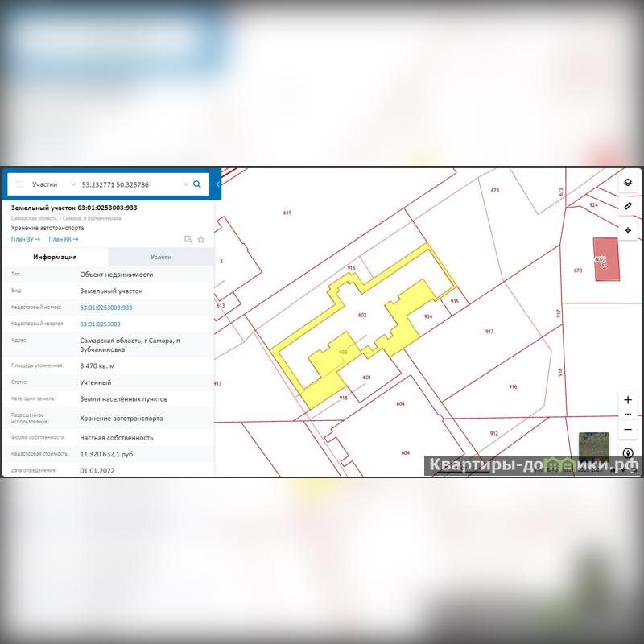644x644 pixels.
Task: Click the find-on-map icon beside star
Action: tap(188, 239)
